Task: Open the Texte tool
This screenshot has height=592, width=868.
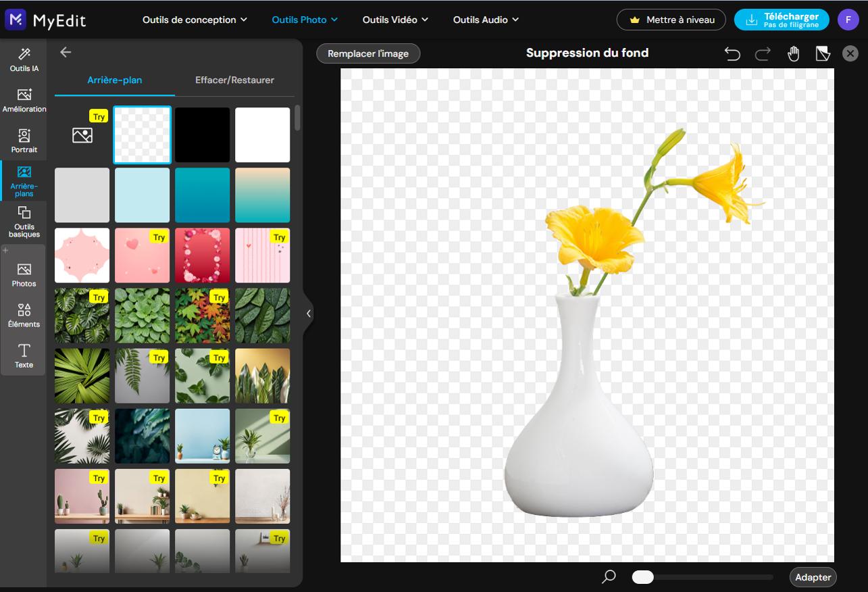Action: (x=24, y=356)
